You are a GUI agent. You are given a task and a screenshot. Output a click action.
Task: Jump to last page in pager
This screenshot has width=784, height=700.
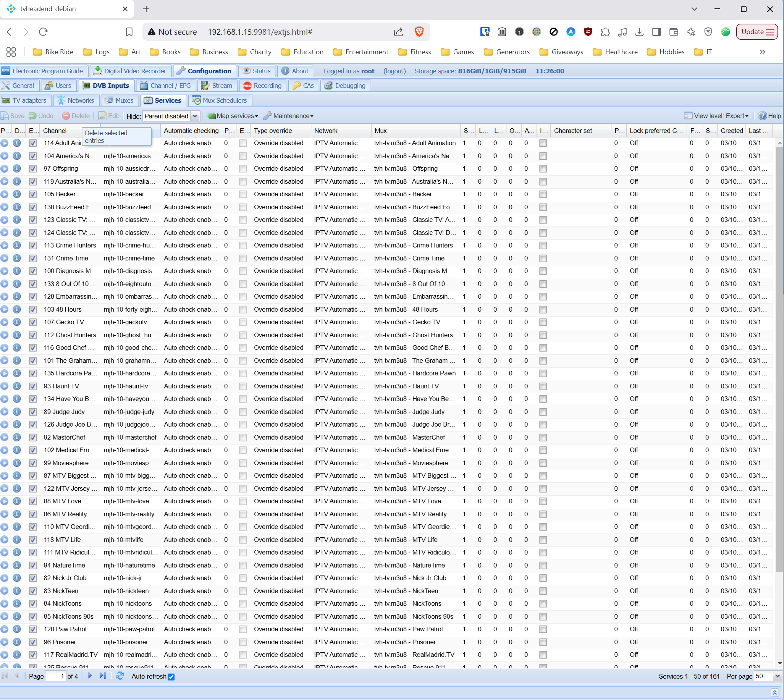(102, 676)
